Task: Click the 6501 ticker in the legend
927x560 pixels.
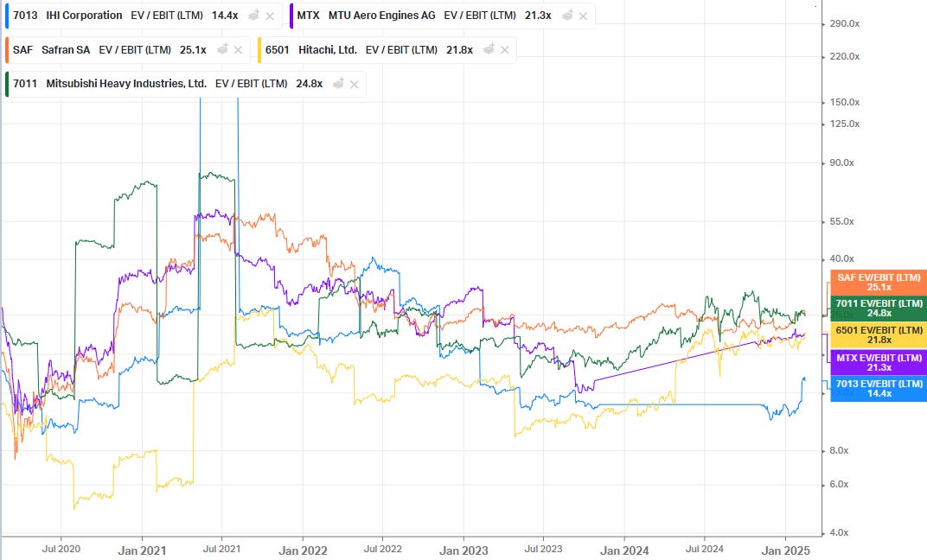Action: (x=278, y=49)
